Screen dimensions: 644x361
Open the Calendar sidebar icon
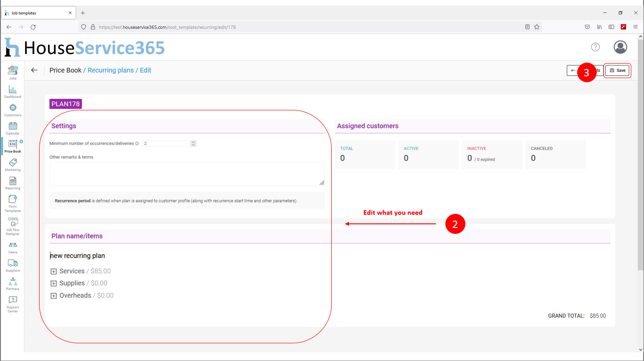13,127
